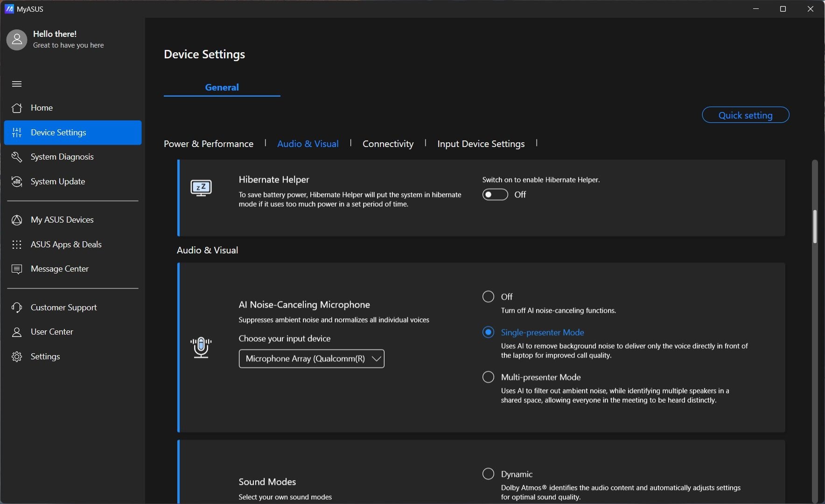Open System Update in sidebar
This screenshot has height=504, width=825.
[x=73, y=182]
